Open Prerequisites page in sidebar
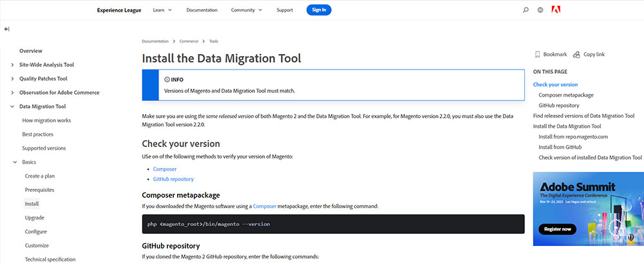This screenshot has width=644, height=264. (x=39, y=190)
